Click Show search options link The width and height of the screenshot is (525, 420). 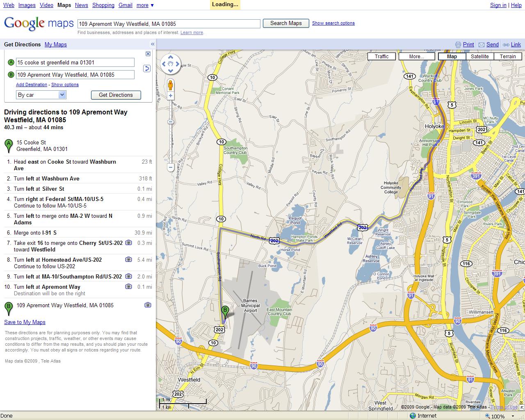pos(333,23)
